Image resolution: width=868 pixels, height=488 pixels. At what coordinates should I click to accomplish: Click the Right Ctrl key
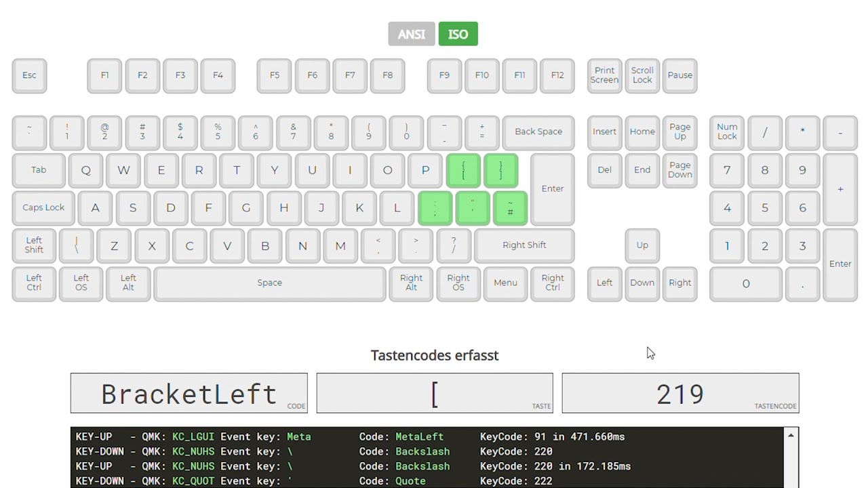(x=553, y=283)
